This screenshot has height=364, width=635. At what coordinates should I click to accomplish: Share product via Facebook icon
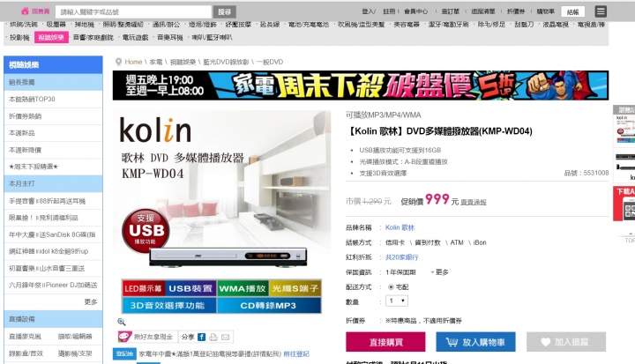tap(201, 337)
